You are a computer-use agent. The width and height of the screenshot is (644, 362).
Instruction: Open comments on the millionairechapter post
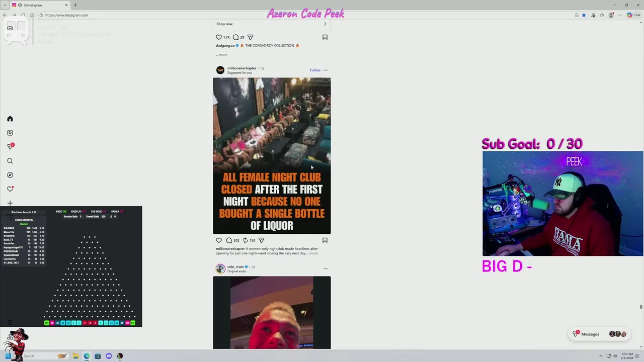(x=229, y=240)
